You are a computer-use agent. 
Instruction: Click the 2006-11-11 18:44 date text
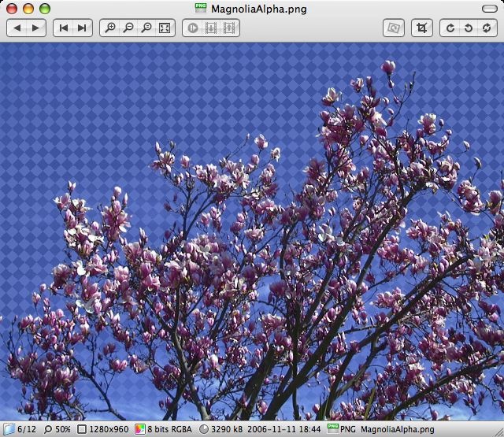click(x=284, y=429)
